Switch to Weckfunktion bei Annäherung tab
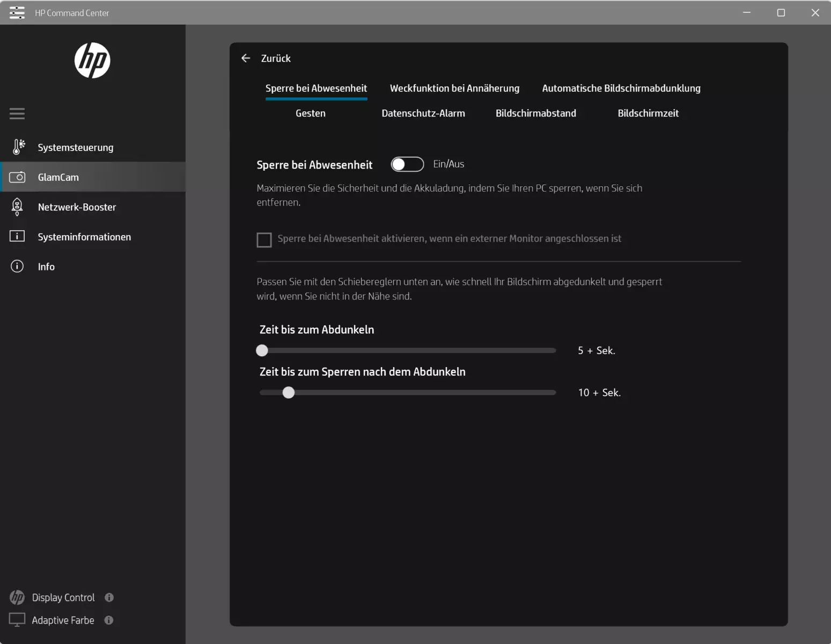This screenshot has width=831, height=644. [454, 88]
